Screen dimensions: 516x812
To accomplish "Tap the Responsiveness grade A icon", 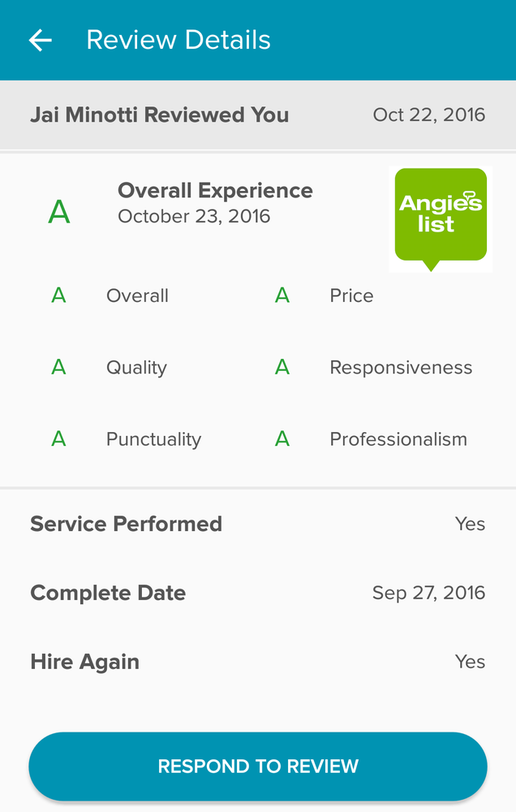I will 282,368.
